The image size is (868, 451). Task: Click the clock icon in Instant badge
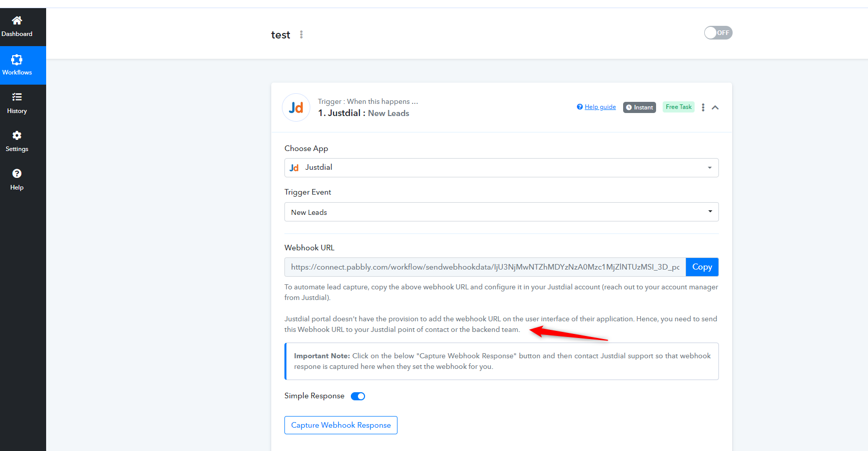629,107
